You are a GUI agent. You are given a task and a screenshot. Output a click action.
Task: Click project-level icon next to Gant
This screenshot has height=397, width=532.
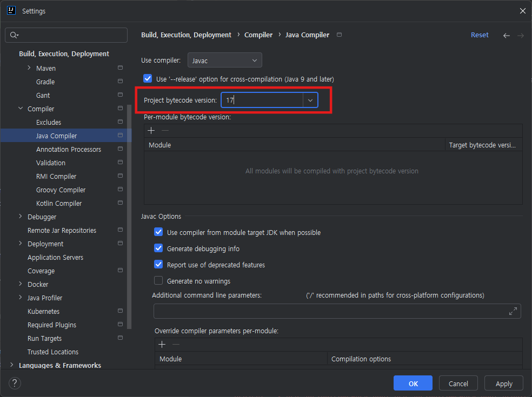pos(120,95)
